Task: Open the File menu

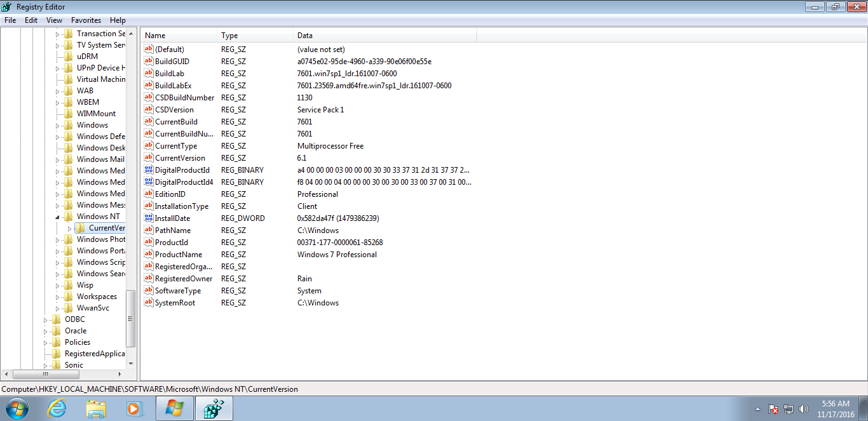Action: (10, 20)
